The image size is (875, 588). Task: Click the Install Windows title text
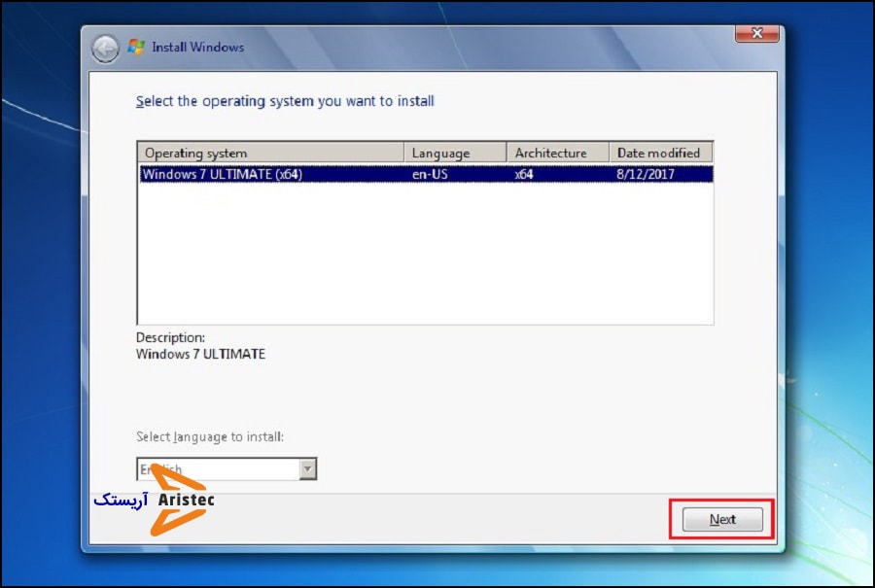[x=198, y=48]
